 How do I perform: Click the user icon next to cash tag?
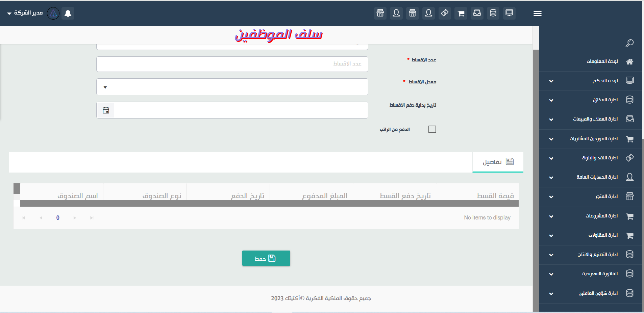point(428,13)
